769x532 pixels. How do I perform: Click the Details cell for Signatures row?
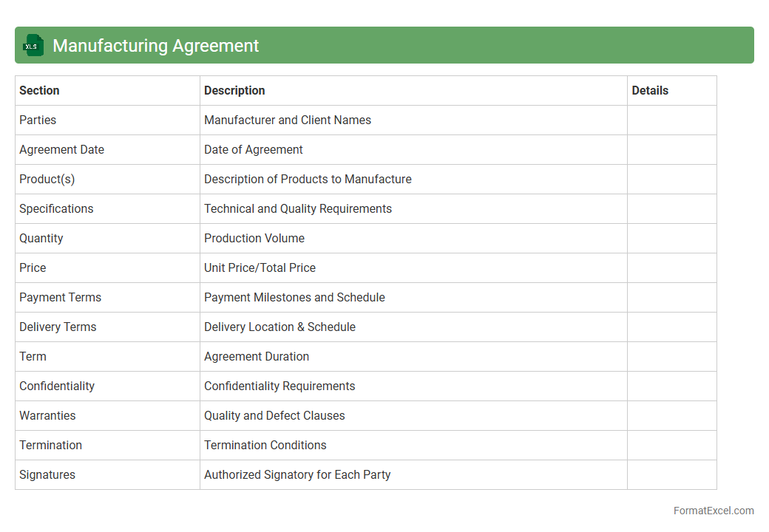[x=671, y=475]
